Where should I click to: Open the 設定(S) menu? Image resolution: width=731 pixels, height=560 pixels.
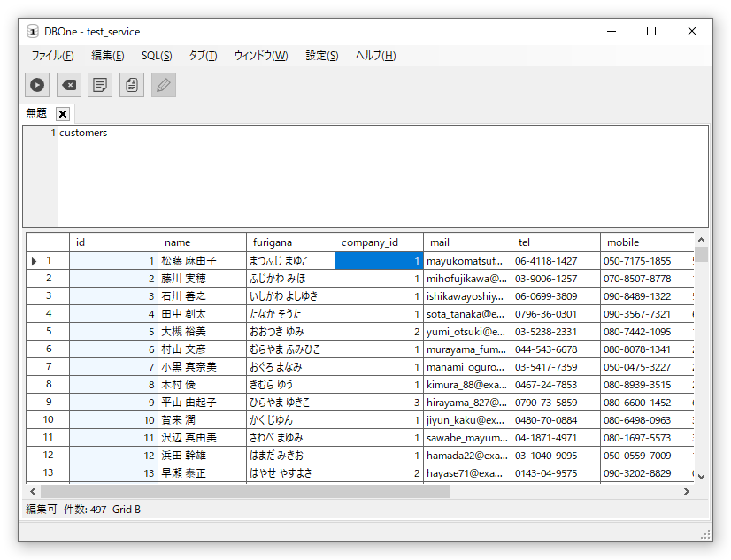click(x=321, y=56)
